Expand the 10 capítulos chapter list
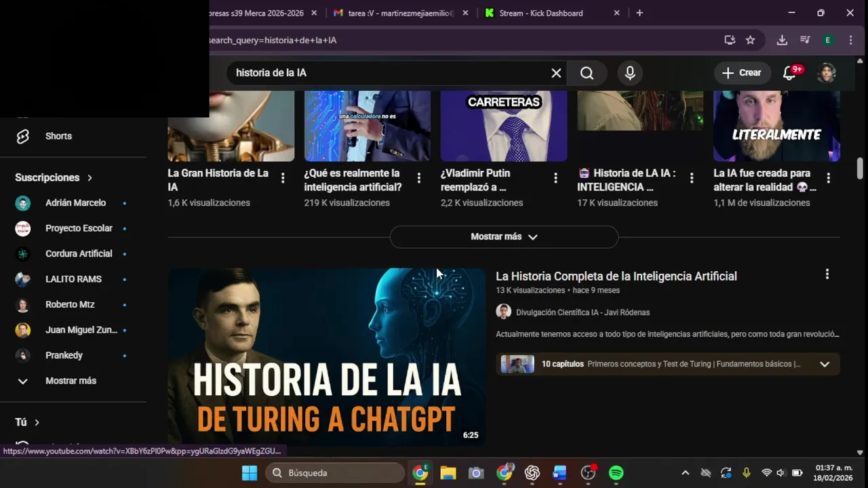868x488 pixels. 825,364
